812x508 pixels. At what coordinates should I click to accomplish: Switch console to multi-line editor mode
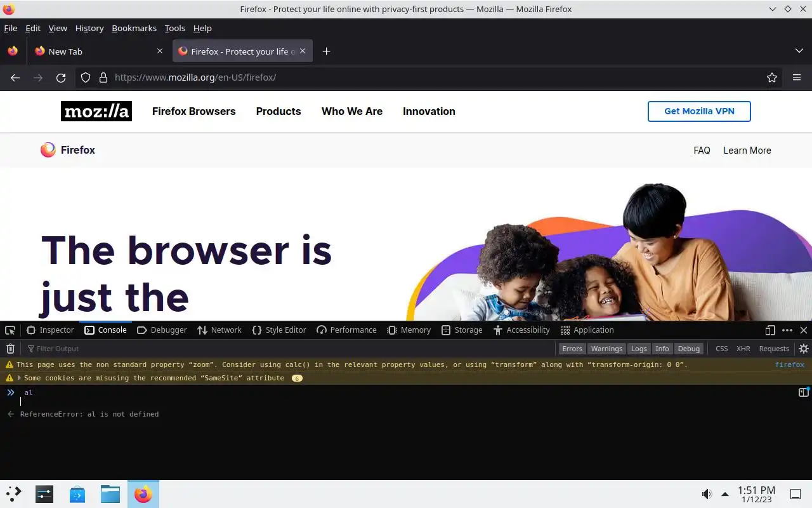tap(804, 392)
